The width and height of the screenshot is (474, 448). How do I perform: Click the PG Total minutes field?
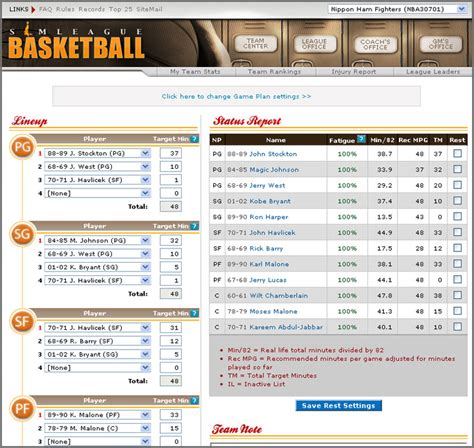(171, 207)
